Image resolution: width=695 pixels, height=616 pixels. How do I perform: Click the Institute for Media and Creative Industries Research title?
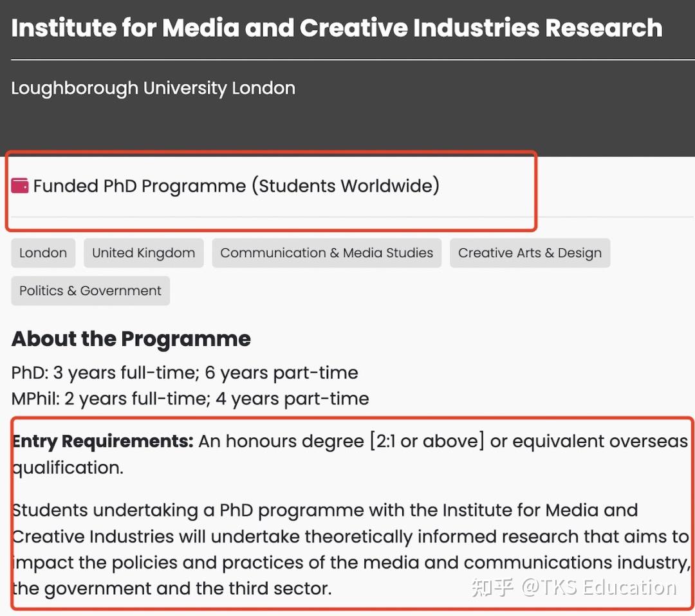click(x=337, y=28)
